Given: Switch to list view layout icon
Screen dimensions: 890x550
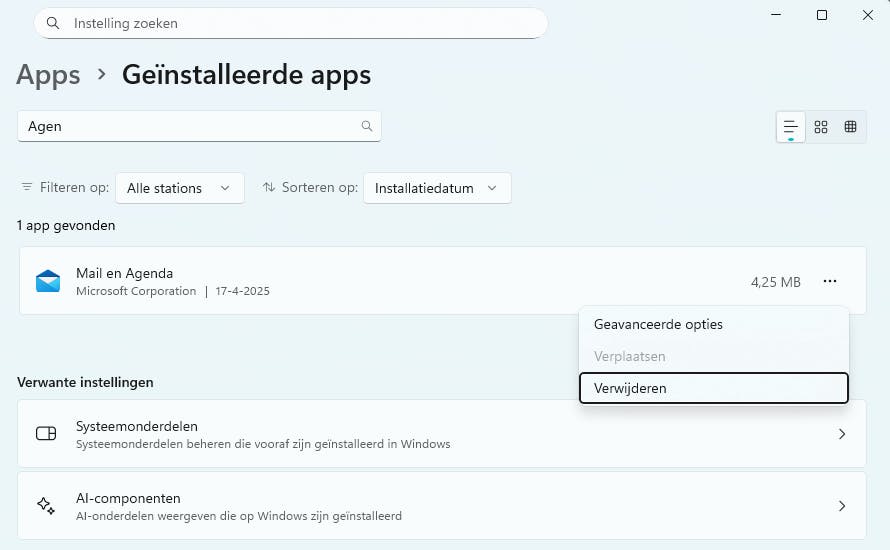Looking at the screenshot, I should coord(791,127).
